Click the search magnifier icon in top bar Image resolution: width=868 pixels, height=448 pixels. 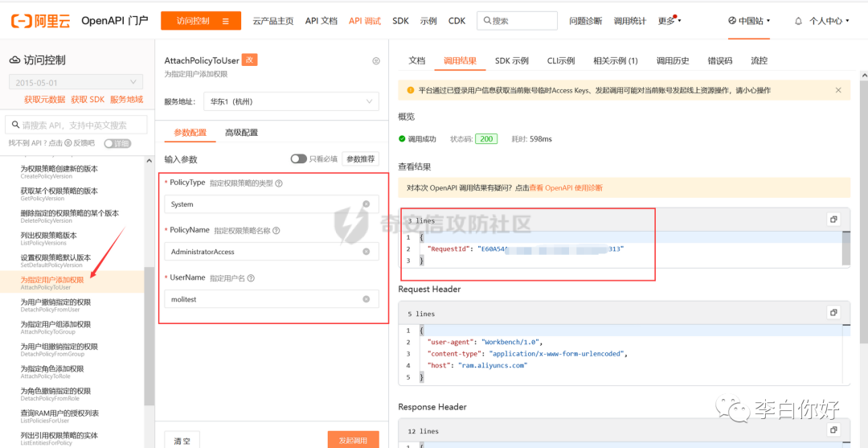tap(487, 21)
